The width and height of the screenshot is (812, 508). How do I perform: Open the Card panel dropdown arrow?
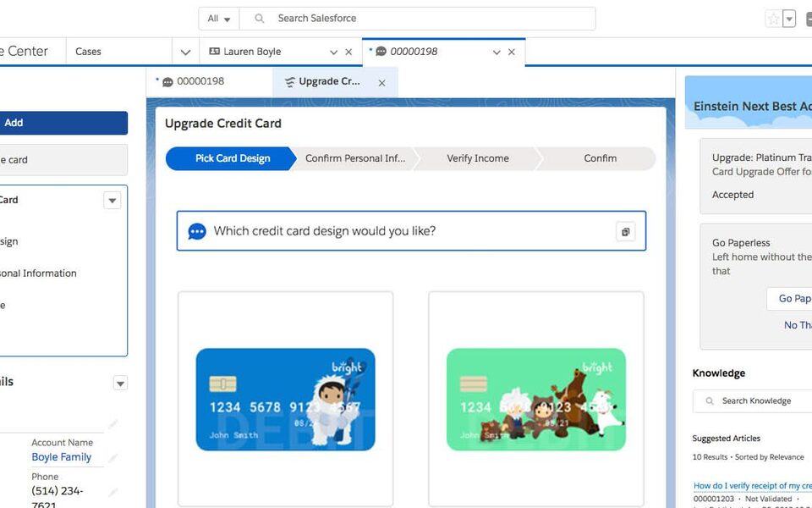[x=112, y=200]
